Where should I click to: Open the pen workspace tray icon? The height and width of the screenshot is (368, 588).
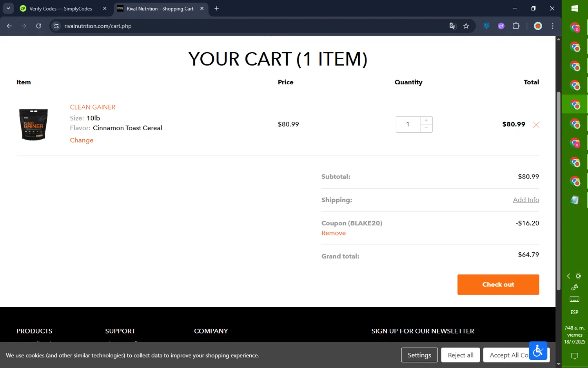point(575,288)
